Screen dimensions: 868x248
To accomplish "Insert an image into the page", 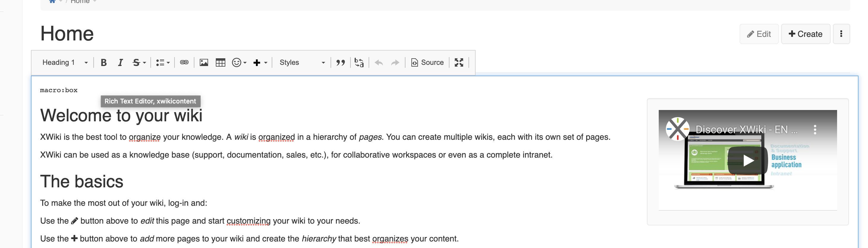I will [x=204, y=62].
